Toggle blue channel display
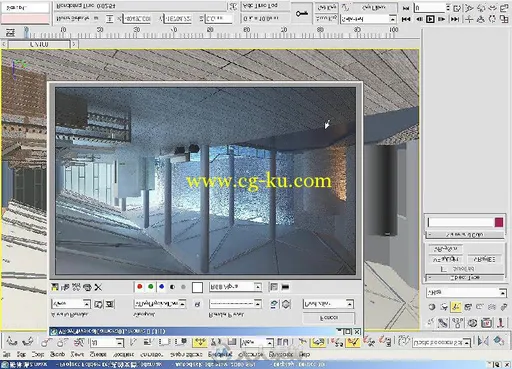Viewport: 512px width, 369px height. tap(162, 287)
